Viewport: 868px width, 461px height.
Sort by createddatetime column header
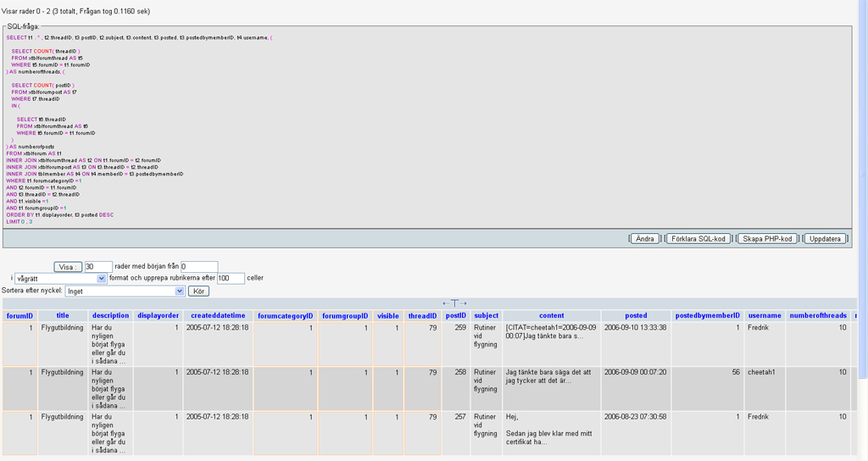218,315
